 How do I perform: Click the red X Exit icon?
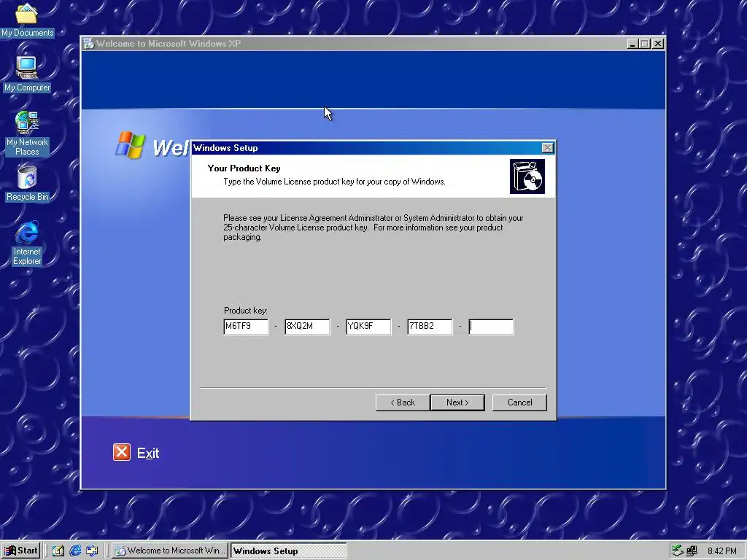point(122,452)
